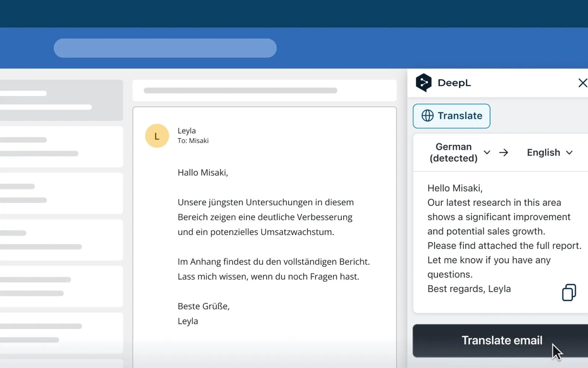
Task: Click the translated line 'Hello Misaki,'
Action: tap(455, 188)
